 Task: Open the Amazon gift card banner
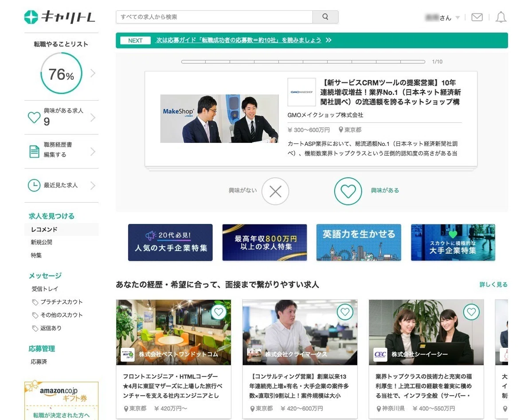tap(61, 400)
